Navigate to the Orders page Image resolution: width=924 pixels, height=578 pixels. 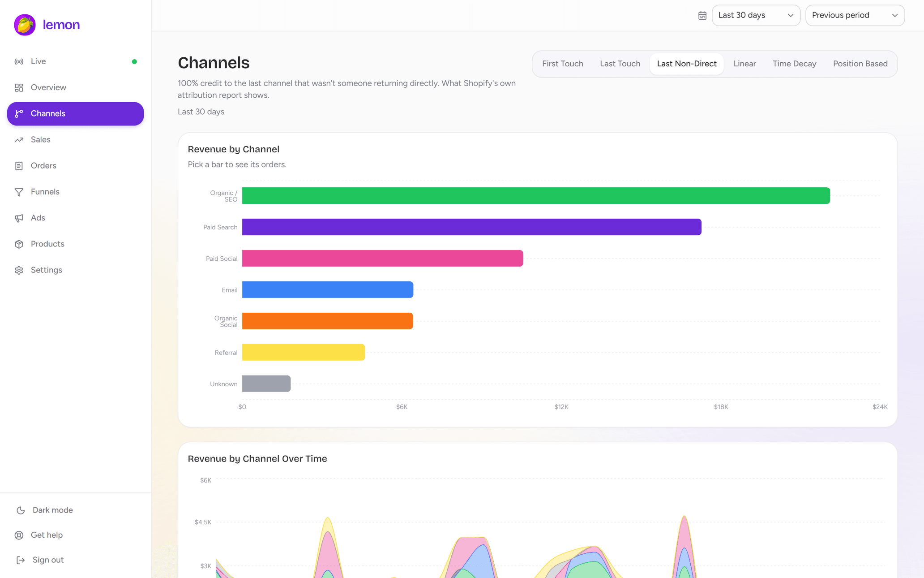pyautogui.click(x=75, y=166)
